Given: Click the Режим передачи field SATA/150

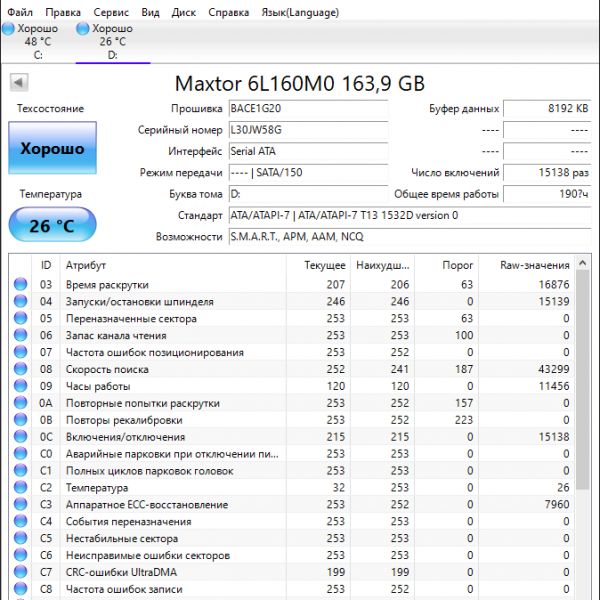Looking at the screenshot, I should (308, 173).
